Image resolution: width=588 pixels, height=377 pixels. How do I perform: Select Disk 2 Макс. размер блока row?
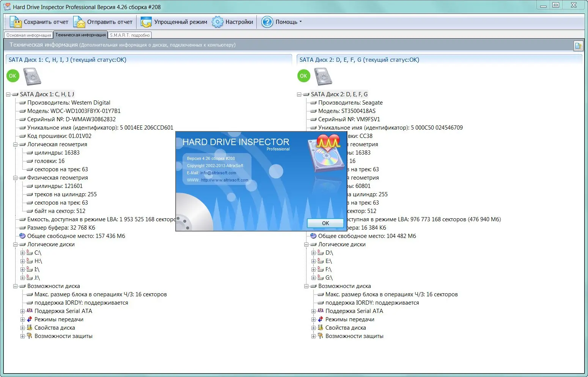click(391, 294)
